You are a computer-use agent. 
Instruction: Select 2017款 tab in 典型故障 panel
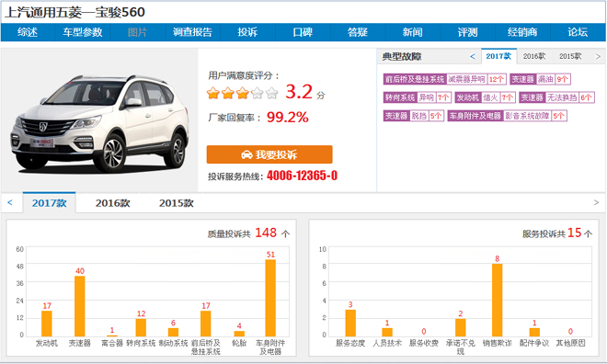(498, 56)
